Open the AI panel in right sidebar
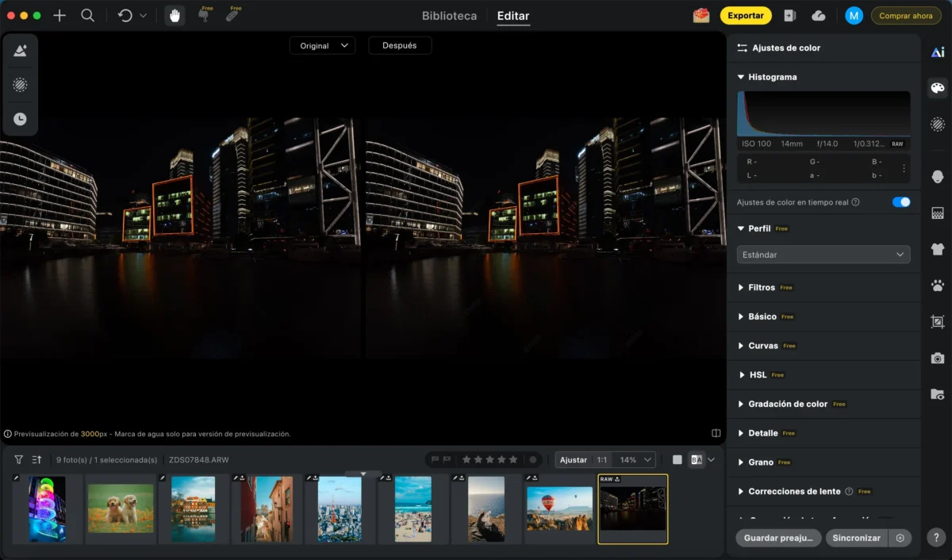 pyautogui.click(x=938, y=52)
